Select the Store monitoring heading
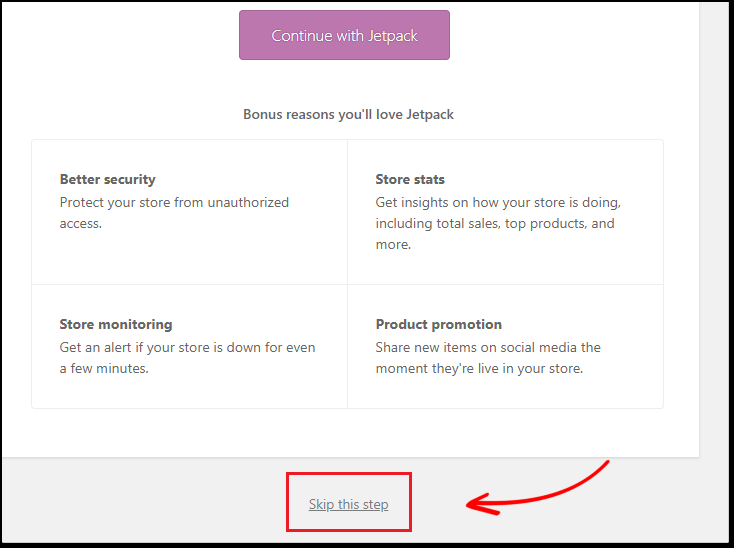The image size is (734, 548). pos(116,324)
